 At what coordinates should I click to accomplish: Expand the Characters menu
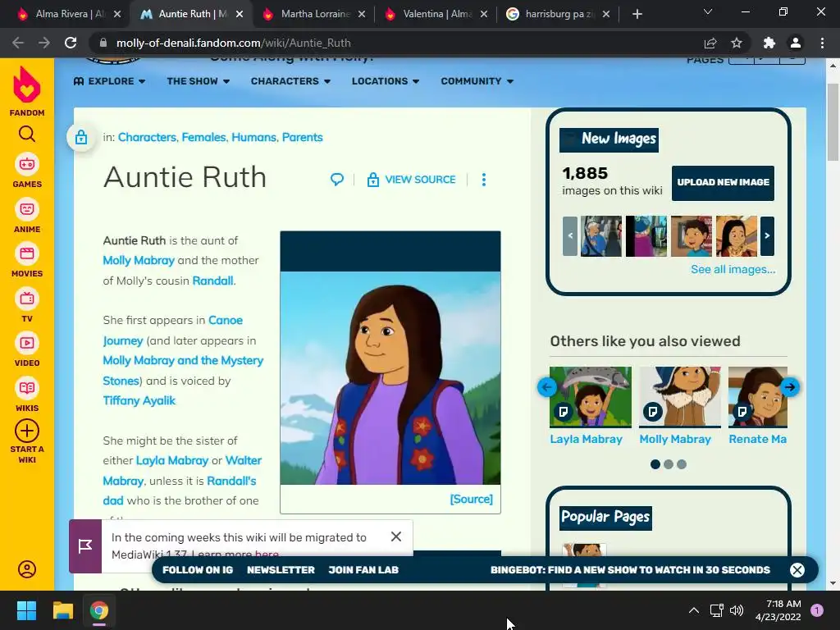tap(291, 81)
